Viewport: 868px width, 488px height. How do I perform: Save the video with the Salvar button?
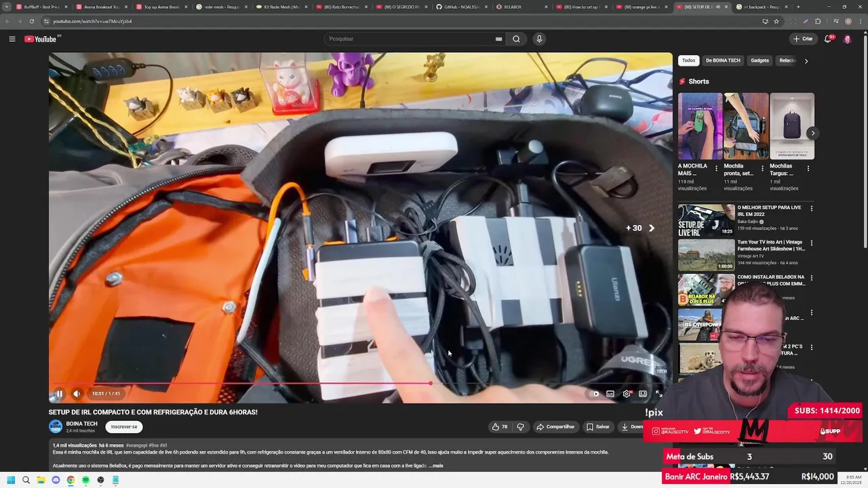[x=598, y=427]
